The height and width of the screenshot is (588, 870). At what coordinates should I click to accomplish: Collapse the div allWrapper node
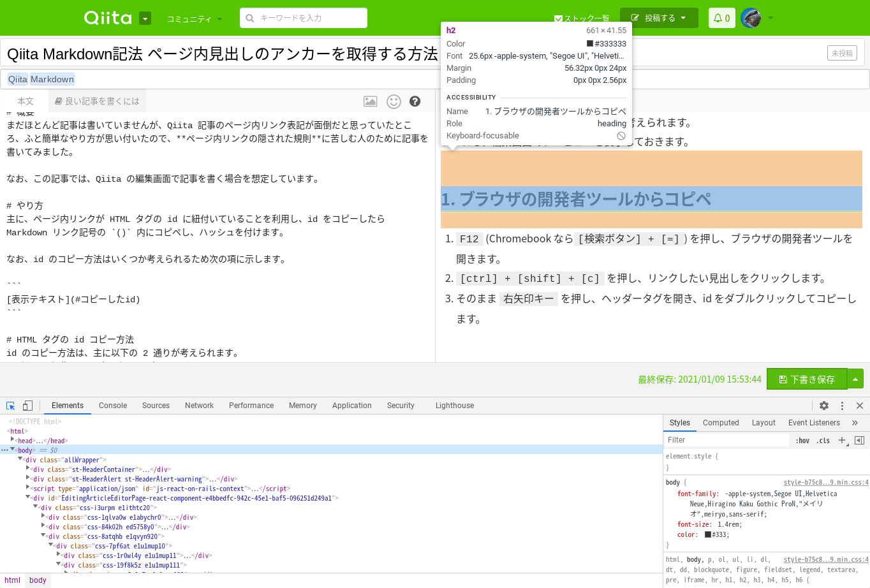click(20, 459)
